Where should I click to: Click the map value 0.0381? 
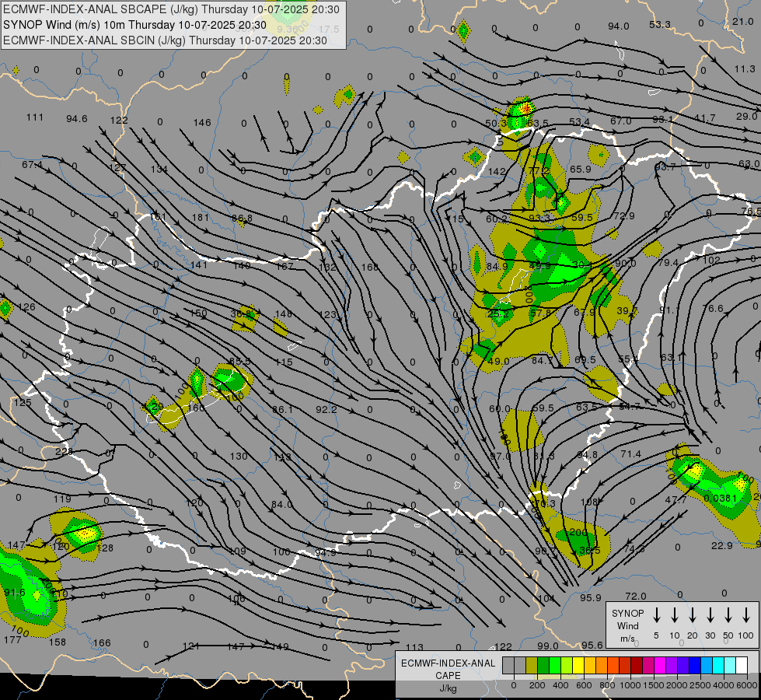point(721,499)
